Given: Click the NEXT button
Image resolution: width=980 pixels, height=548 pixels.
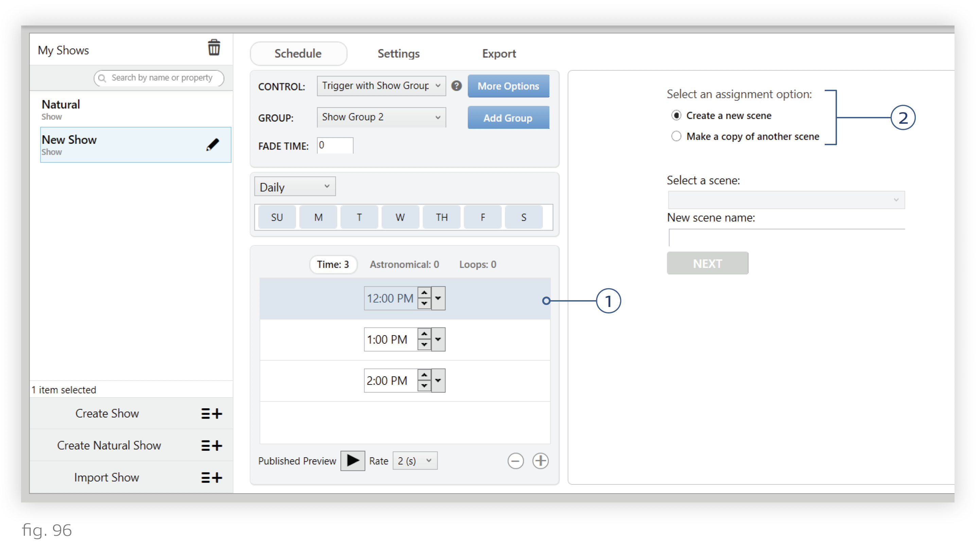Looking at the screenshot, I should point(707,263).
